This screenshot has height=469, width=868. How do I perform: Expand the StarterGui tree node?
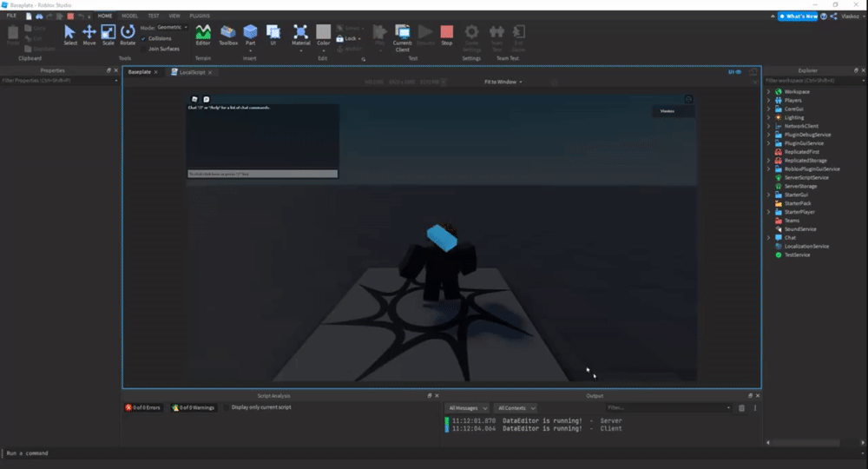(768, 195)
